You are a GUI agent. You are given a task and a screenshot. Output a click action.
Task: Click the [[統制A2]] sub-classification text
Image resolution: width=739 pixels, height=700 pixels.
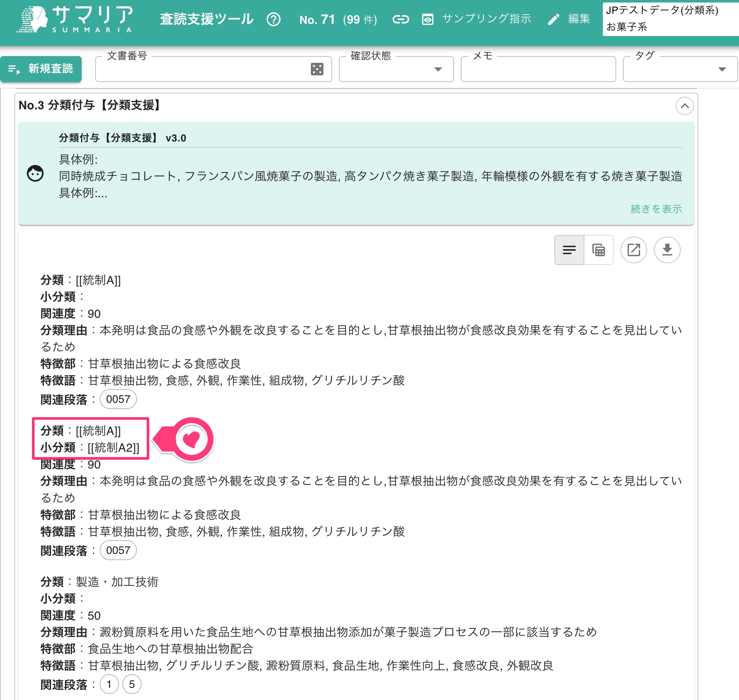113,448
